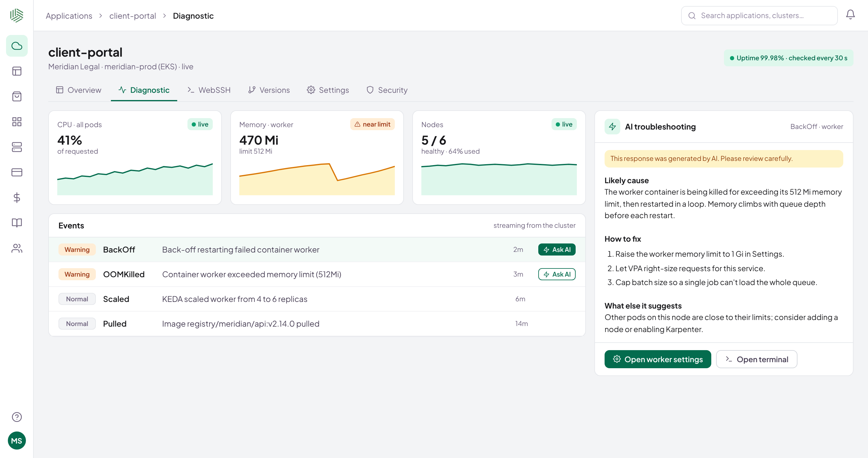Image resolution: width=868 pixels, height=458 pixels.
Task: Click the live badge on the CPU card
Action: (200, 124)
